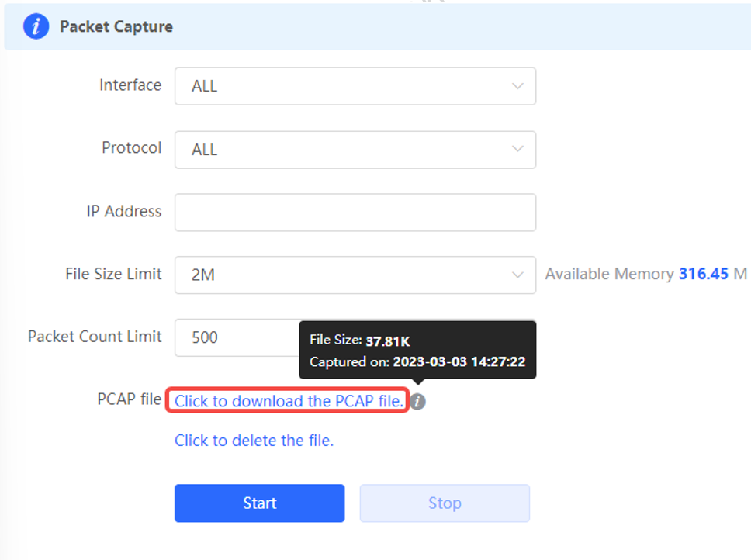Viewport: 751px width, 560px height.
Task: Click the Available Memory value 316.45
Action: [x=704, y=274]
